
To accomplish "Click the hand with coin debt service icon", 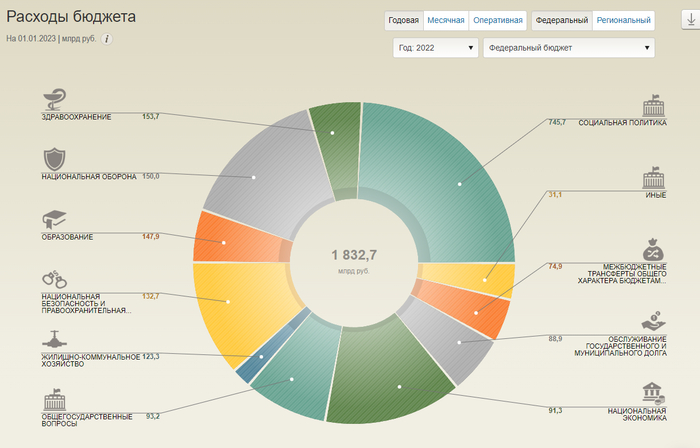I will tap(654, 321).
